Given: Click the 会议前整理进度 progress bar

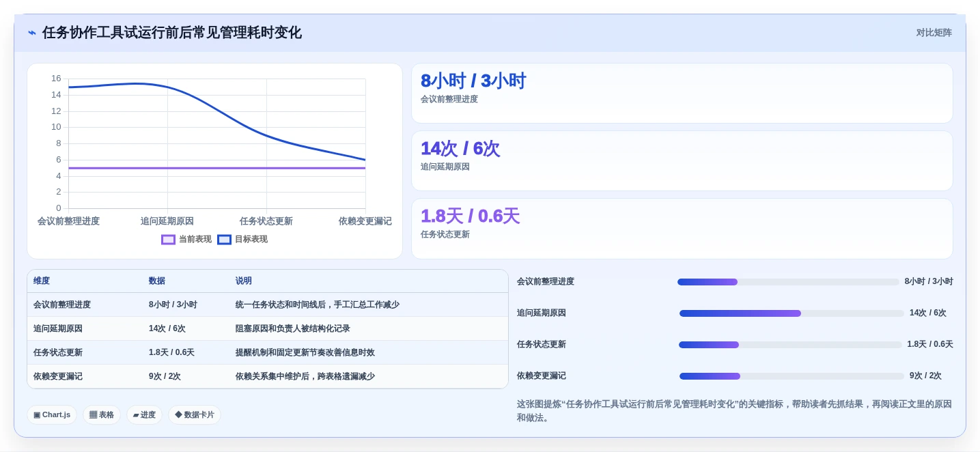Looking at the screenshot, I should [788, 282].
